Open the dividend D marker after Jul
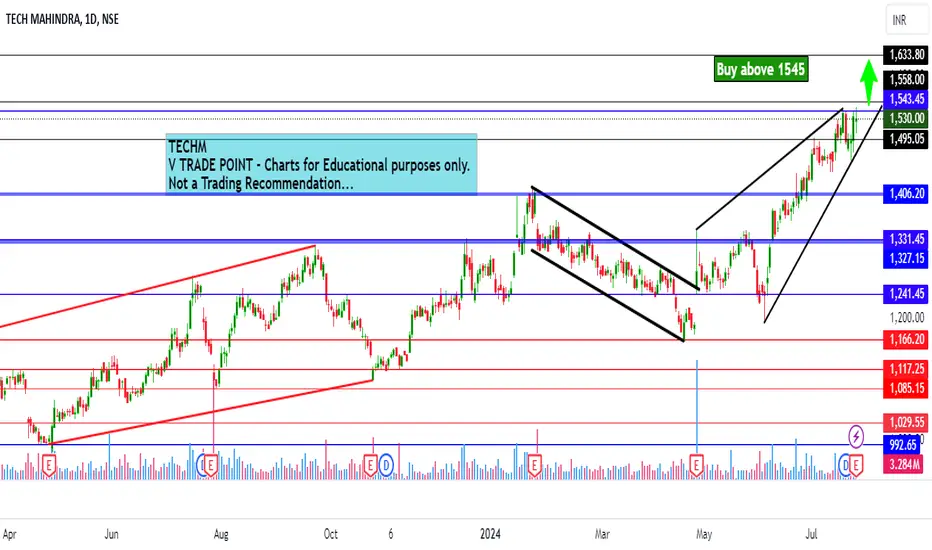Screen dimensions: 932x550 point(845,465)
